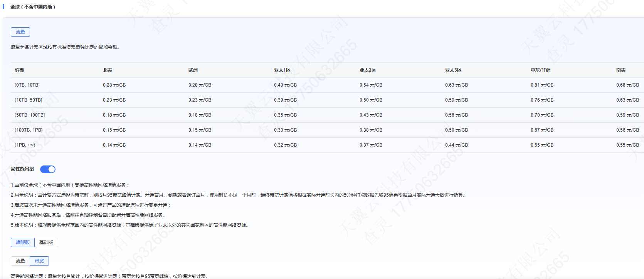This screenshot has width=644, height=279.
Task: Select the (50TB, 100TB] tier row label
Action: pos(30,115)
